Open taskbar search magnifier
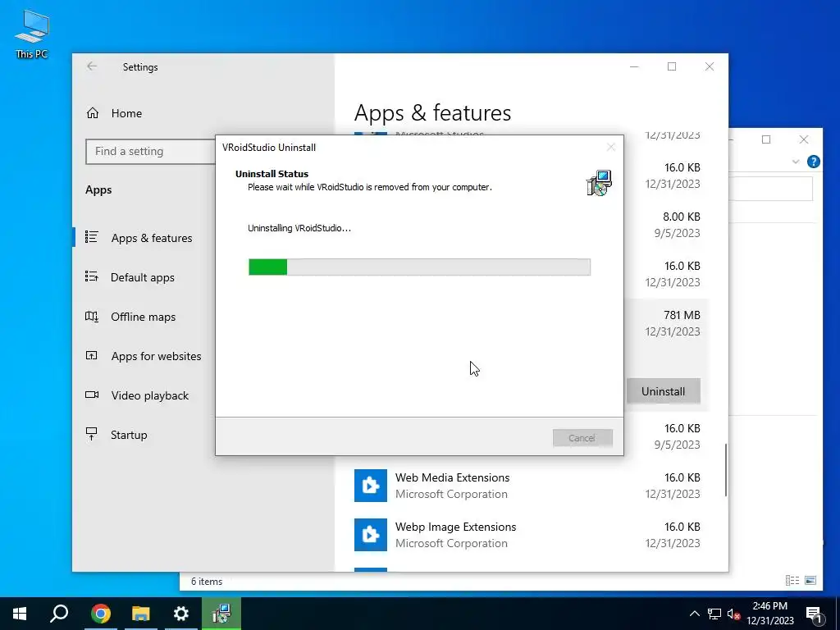This screenshot has width=840, height=630. tap(59, 614)
